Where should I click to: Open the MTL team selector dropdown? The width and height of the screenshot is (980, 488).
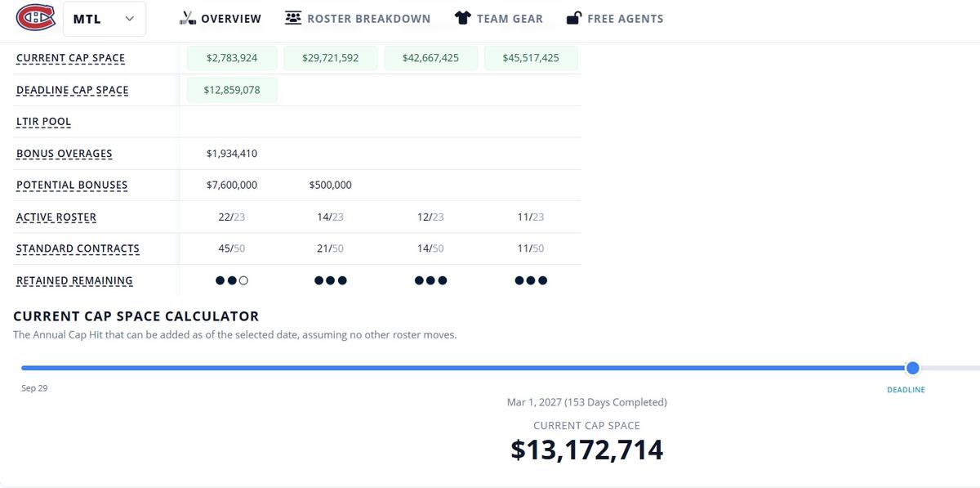(x=105, y=19)
